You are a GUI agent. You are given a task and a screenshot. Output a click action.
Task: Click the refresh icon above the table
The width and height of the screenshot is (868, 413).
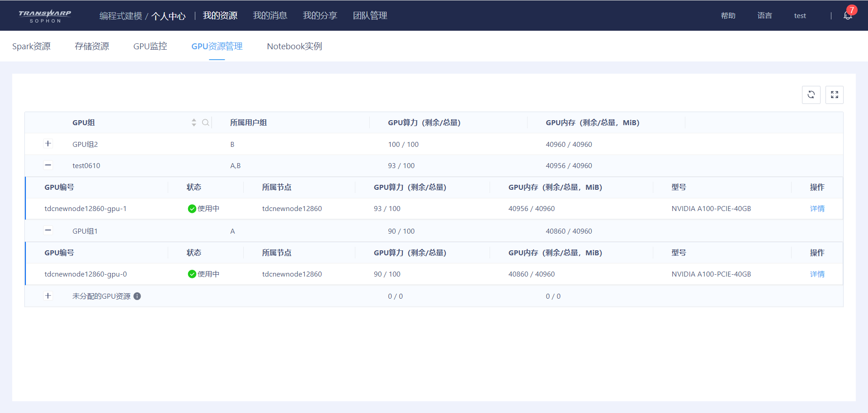click(x=811, y=95)
